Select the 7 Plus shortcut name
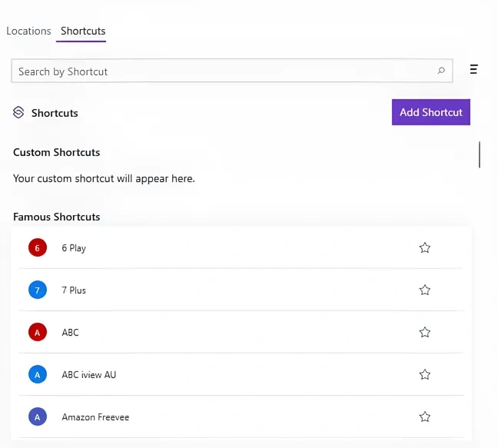 coord(74,290)
